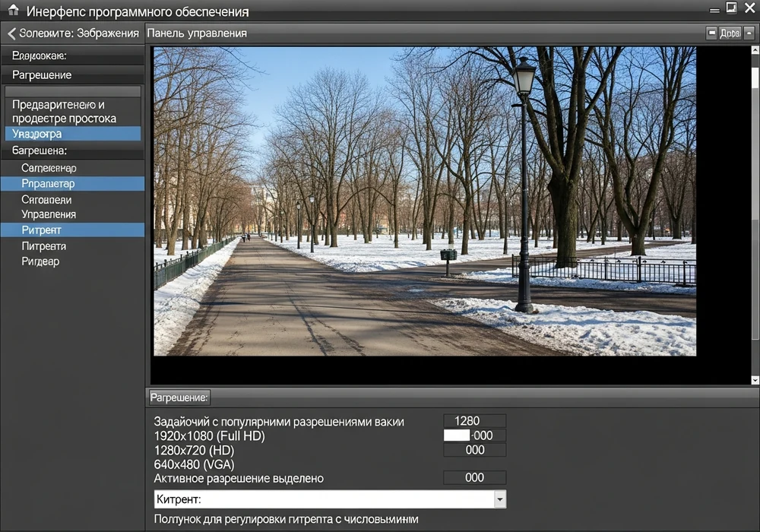This screenshot has width=760, height=532.
Task: Select the highlighted Унаэротра item
Action: coord(73,134)
